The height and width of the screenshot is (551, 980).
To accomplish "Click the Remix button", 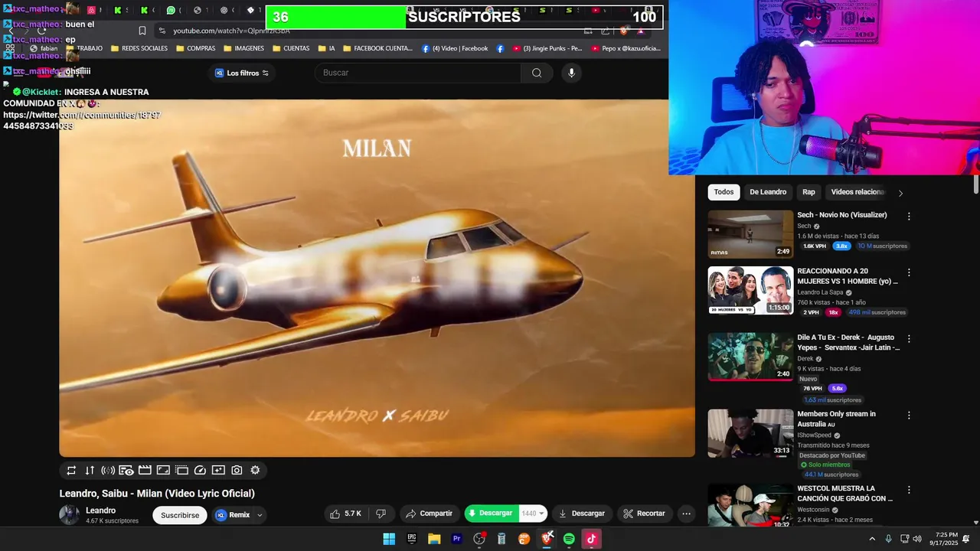I will (233, 515).
